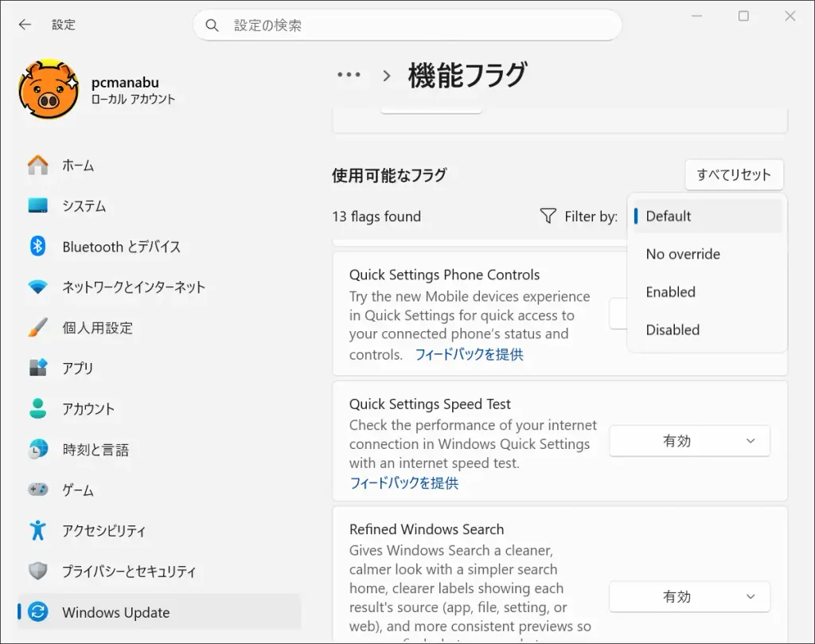Click the Windows Update sync icon
This screenshot has height=644, width=815.
(38, 612)
